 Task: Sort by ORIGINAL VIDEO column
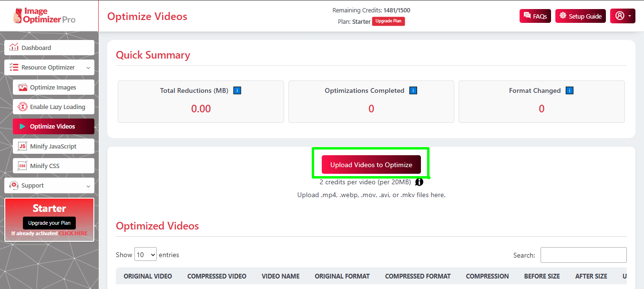(x=148, y=276)
